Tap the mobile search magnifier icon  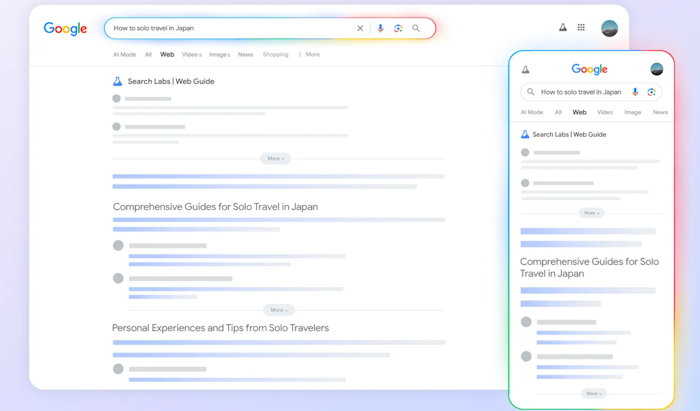pyautogui.click(x=531, y=92)
